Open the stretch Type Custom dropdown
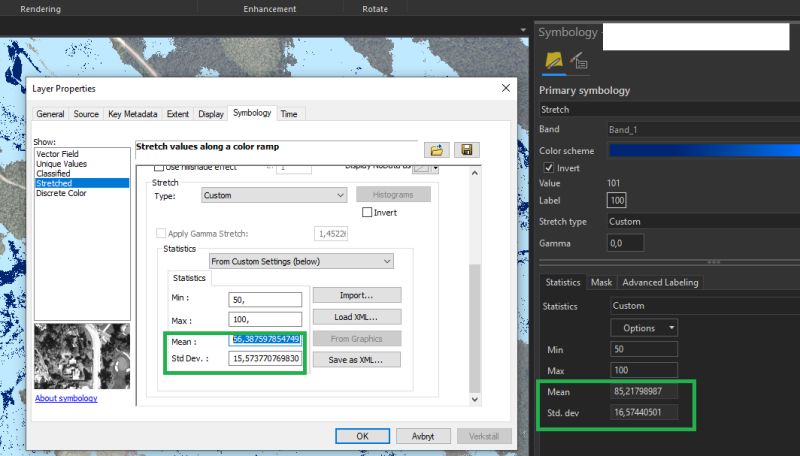 (274, 195)
